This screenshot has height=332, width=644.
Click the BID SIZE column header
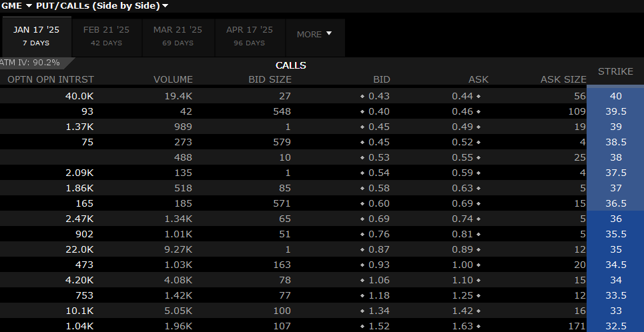pyautogui.click(x=270, y=79)
